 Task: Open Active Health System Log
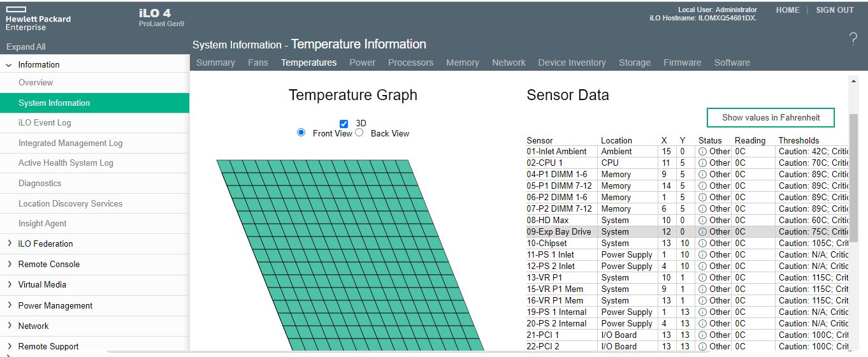click(94, 163)
